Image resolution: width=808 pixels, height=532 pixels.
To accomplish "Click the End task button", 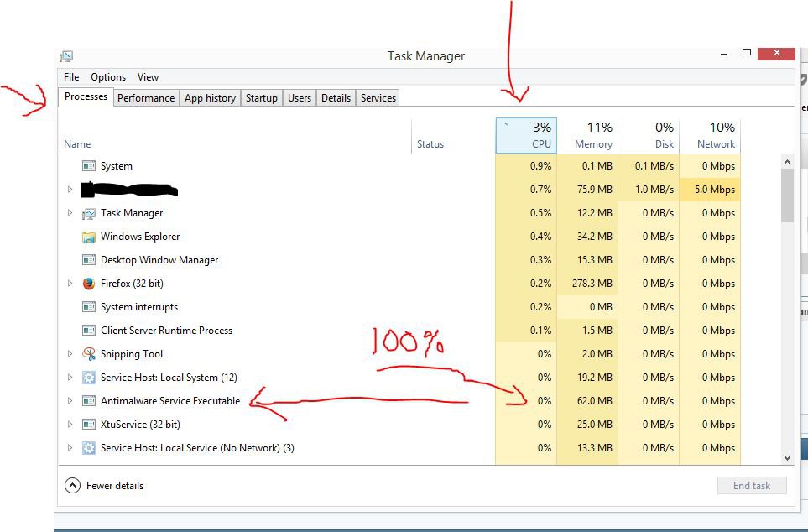I will (x=752, y=486).
